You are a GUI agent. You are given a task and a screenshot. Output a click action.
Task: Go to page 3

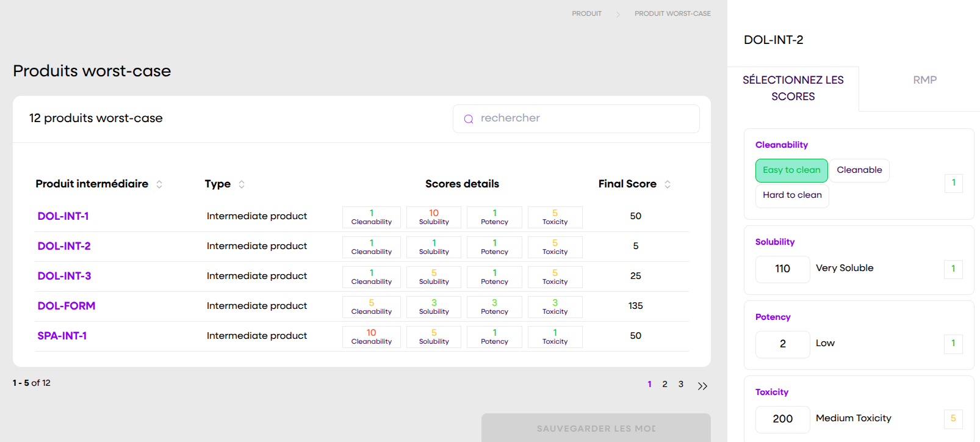(681, 384)
